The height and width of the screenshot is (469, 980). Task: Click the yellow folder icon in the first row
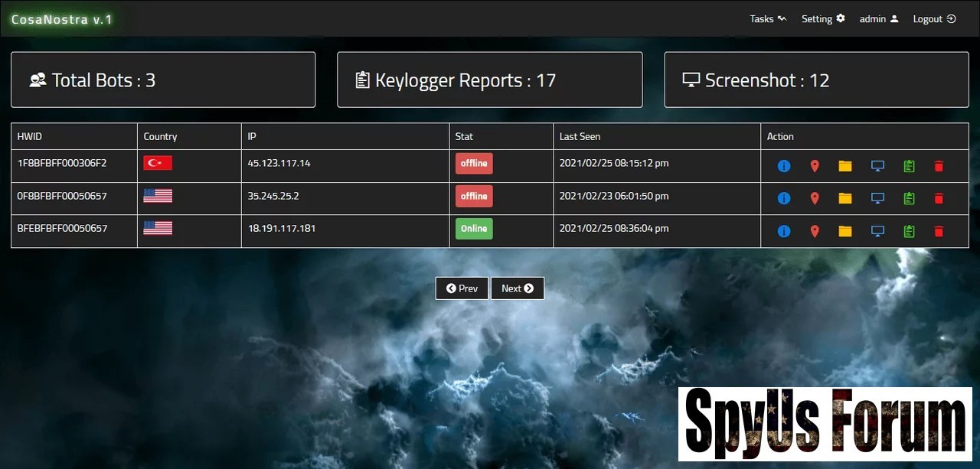pyautogui.click(x=845, y=166)
